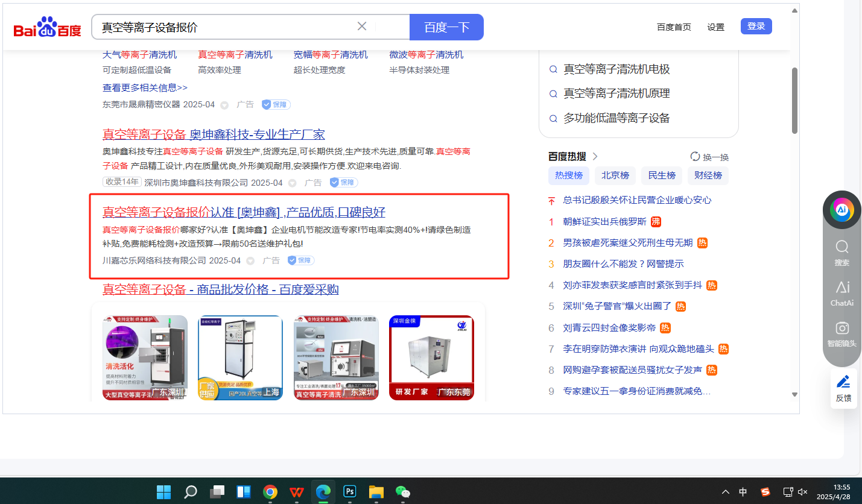The image size is (862, 504).
Task: Open Photoshop from taskbar
Action: coord(350,492)
